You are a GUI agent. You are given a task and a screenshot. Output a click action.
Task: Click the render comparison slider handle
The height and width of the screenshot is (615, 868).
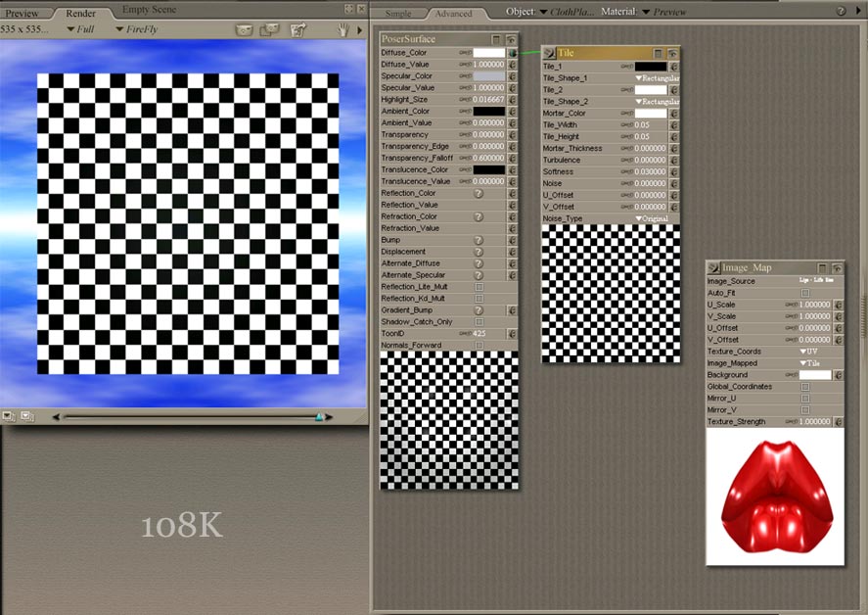pyautogui.click(x=319, y=416)
